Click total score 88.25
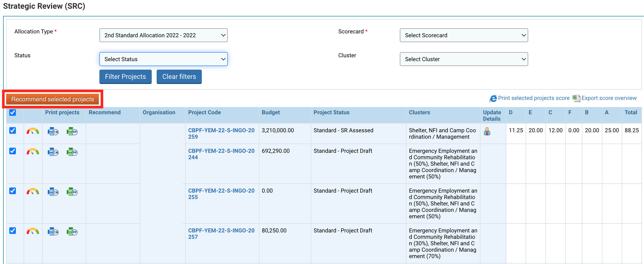This screenshot has width=644, height=264. tap(632, 130)
